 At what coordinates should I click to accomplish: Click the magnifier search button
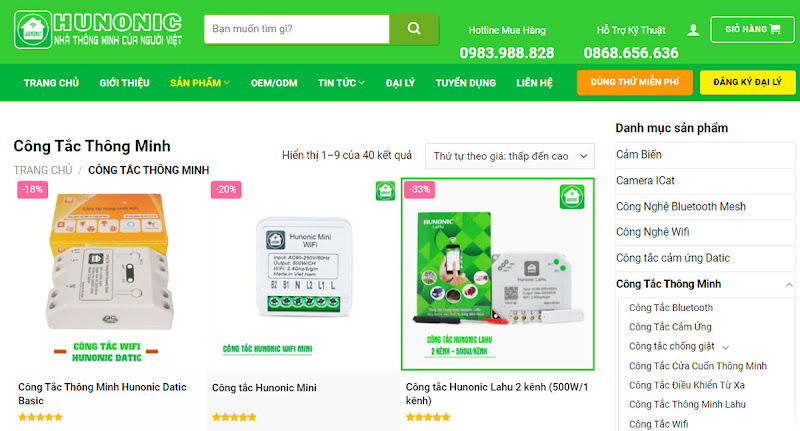414,29
